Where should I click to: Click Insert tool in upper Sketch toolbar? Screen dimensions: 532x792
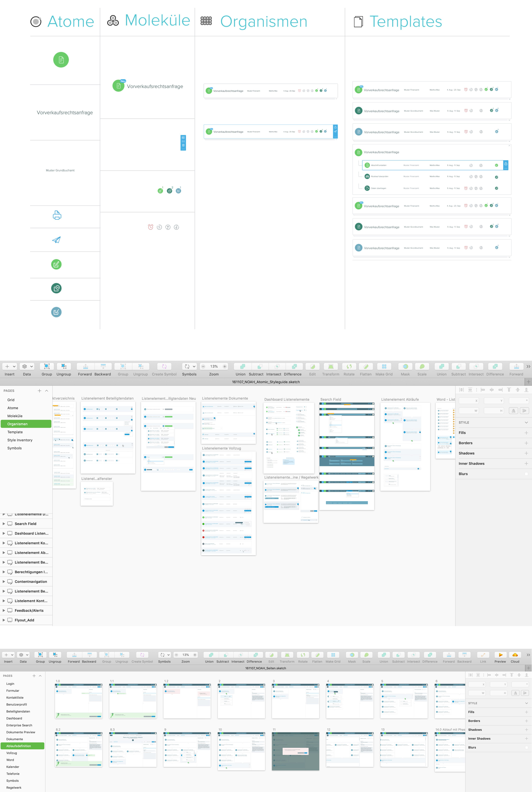(x=10, y=366)
